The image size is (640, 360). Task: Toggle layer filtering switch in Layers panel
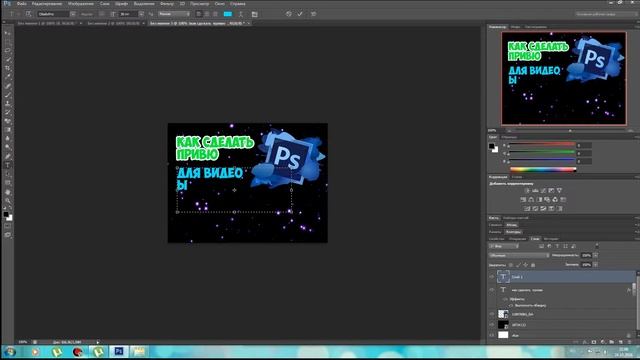(x=597, y=246)
